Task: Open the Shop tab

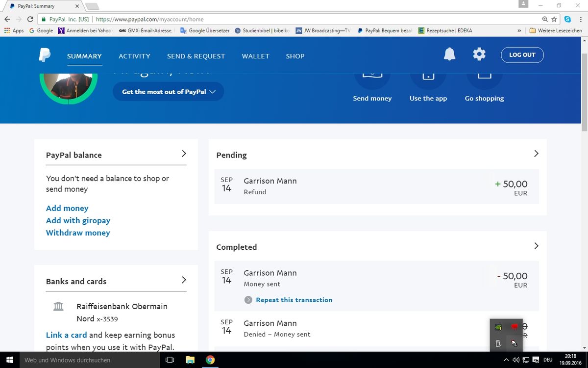Action: tap(295, 56)
